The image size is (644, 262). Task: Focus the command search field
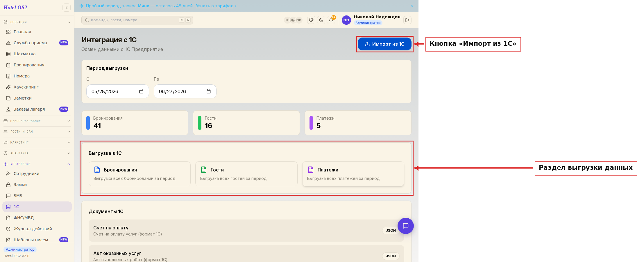tap(137, 20)
